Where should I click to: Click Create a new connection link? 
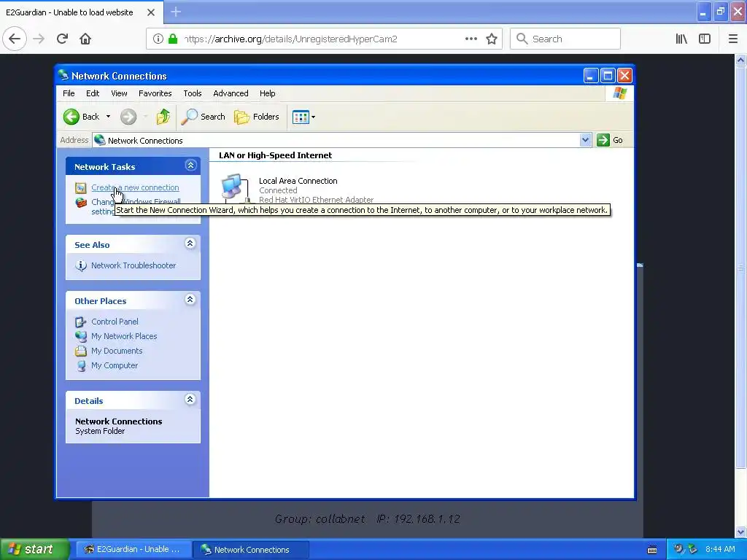(135, 187)
